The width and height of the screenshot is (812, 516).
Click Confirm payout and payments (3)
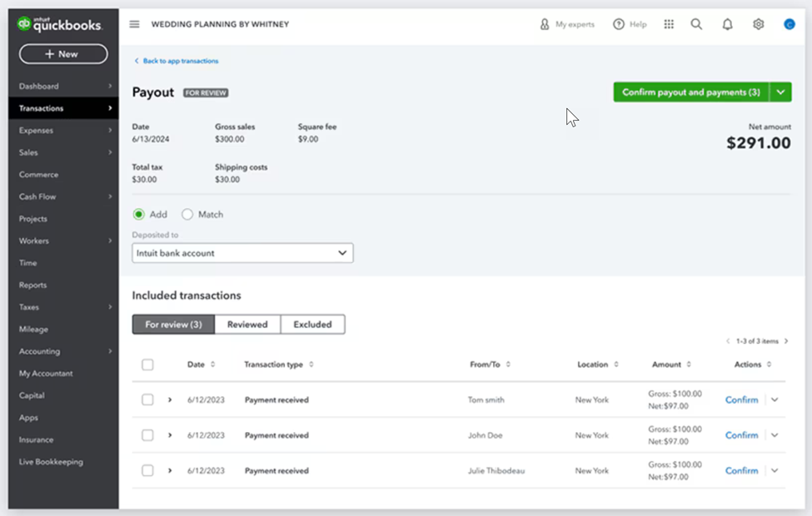[691, 92]
